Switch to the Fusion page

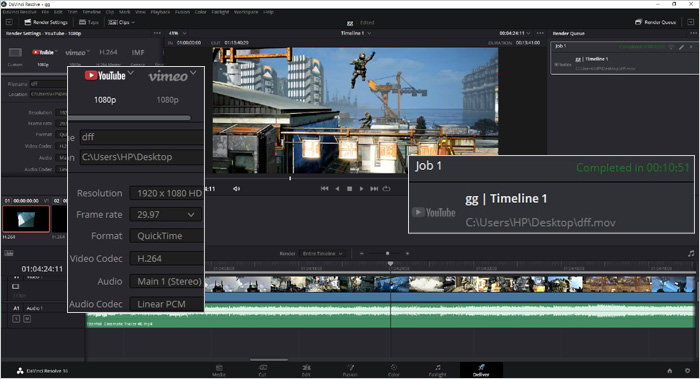(350, 370)
